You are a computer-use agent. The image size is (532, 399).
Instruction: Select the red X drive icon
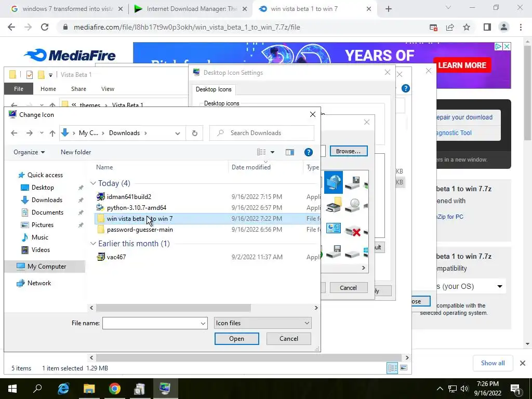pyautogui.click(x=353, y=232)
